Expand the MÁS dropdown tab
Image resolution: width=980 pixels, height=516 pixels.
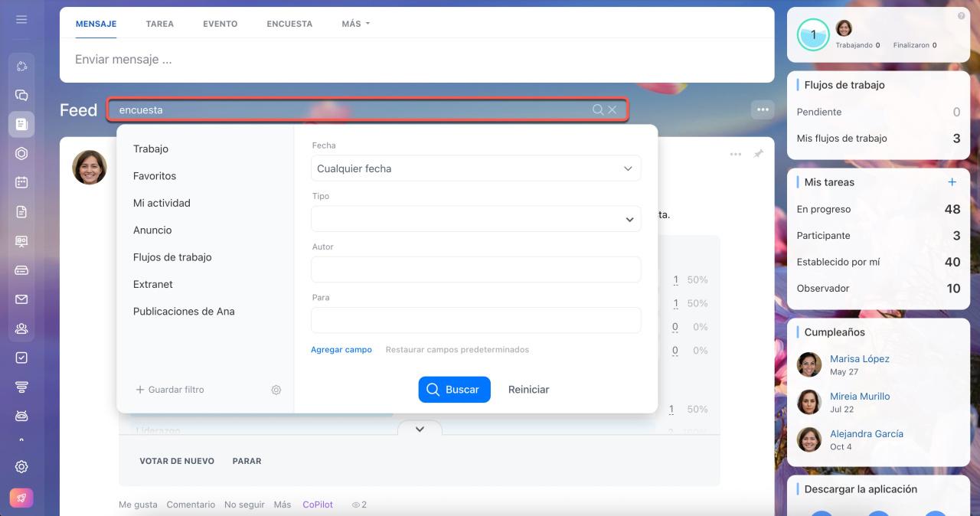point(355,24)
